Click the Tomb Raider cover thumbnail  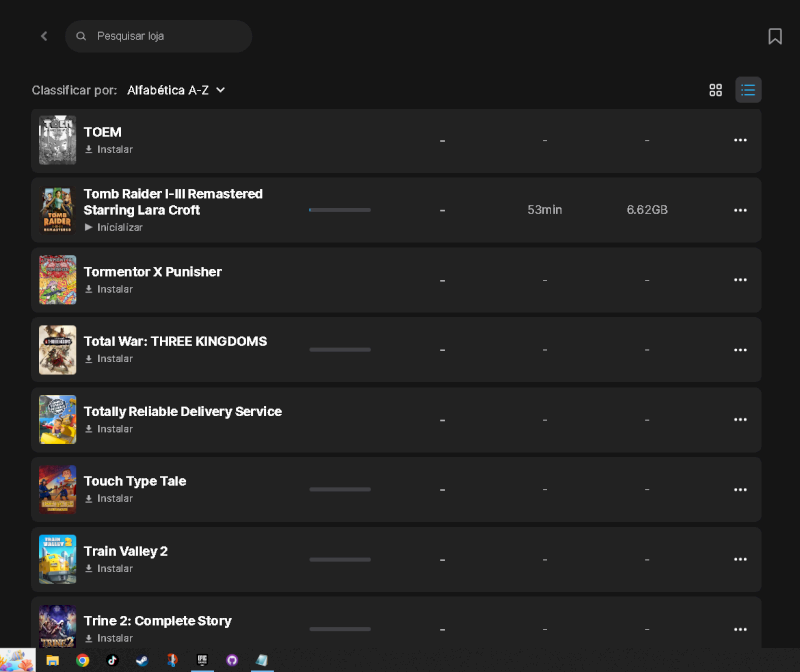click(x=58, y=210)
